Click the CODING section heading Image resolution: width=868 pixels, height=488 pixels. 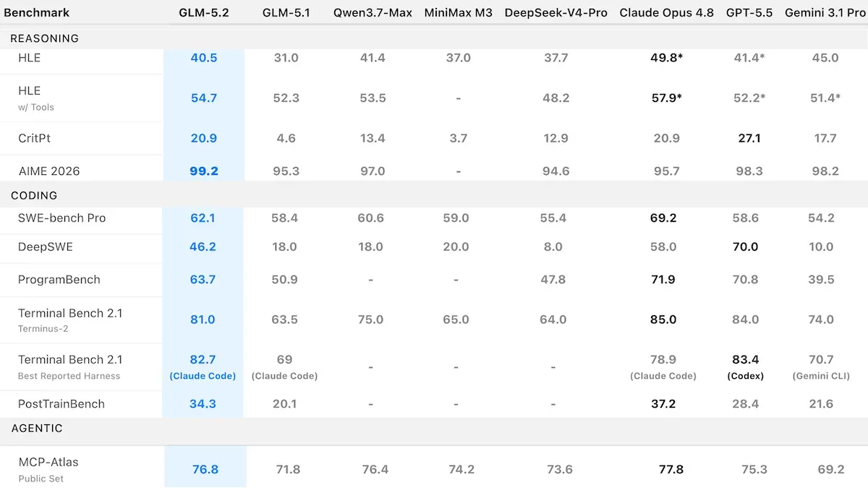[x=34, y=195]
